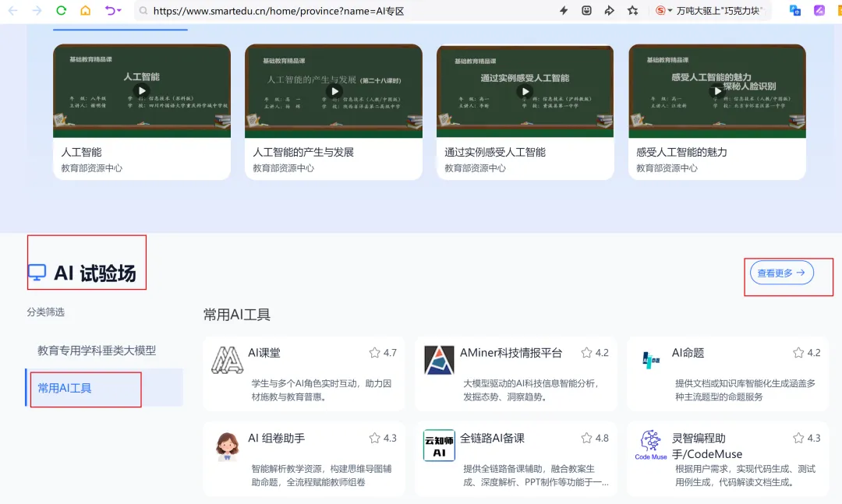Bookmark the page with the star icon
The width and height of the screenshot is (842, 504).
click(x=632, y=10)
